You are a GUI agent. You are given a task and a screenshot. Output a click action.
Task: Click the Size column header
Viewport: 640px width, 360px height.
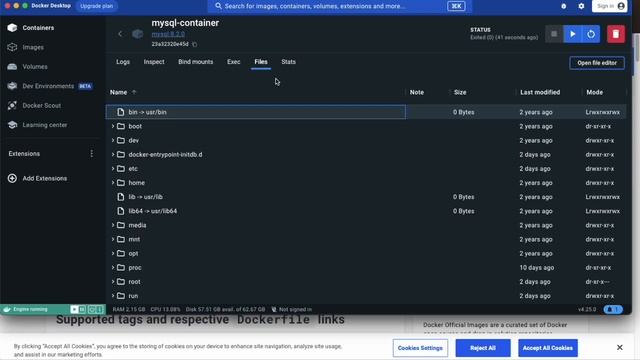tap(460, 92)
